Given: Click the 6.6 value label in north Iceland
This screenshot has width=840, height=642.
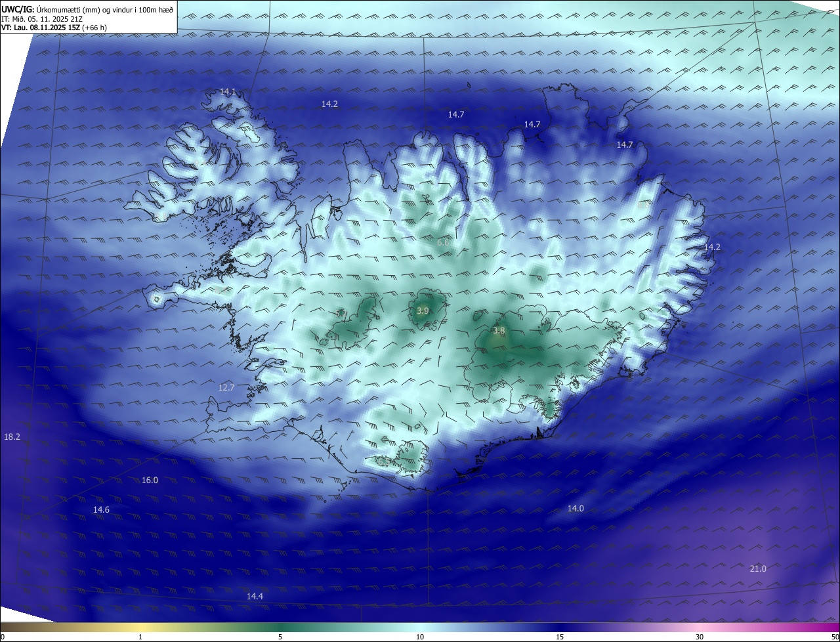Looking at the screenshot, I should pos(443,243).
